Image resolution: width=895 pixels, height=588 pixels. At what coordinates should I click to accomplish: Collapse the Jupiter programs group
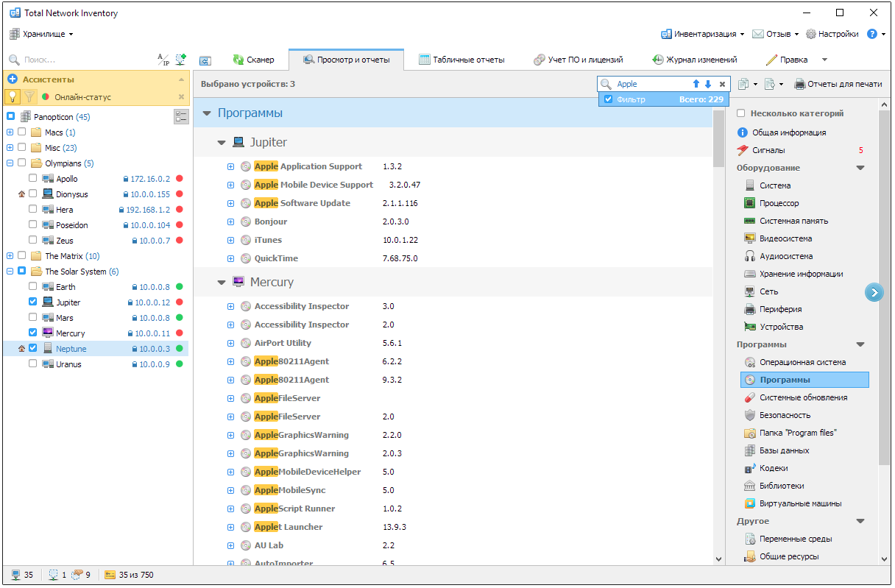click(x=222, y=143)
